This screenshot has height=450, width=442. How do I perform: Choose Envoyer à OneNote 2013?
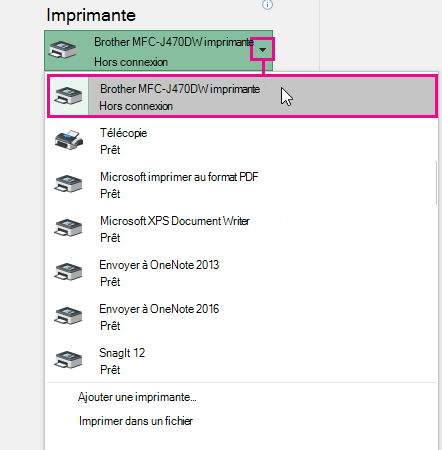(241, 273)
